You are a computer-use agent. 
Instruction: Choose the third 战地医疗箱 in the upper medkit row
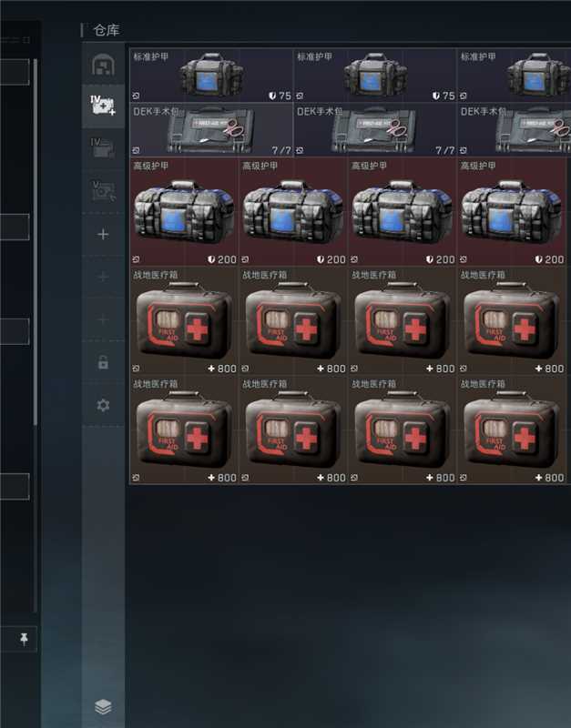(403, 321)
